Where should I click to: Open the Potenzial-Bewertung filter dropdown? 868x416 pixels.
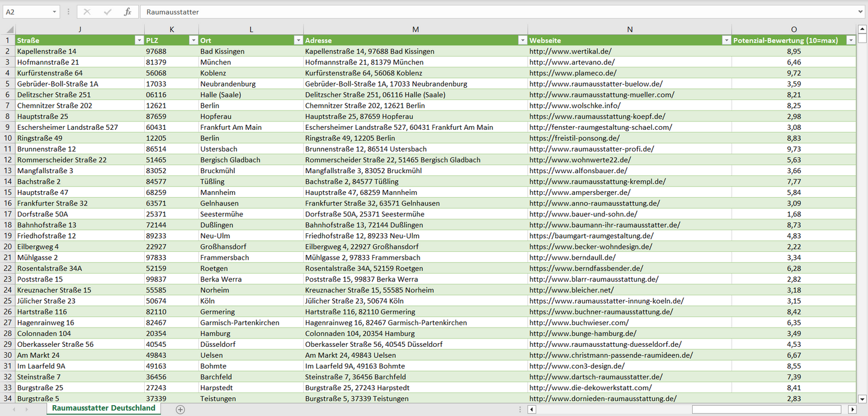(850, 40)
